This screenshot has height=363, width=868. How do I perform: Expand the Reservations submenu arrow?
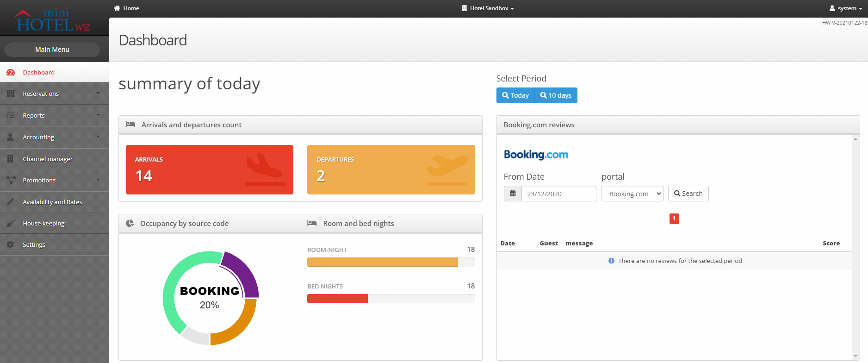(x=98, y=94)
